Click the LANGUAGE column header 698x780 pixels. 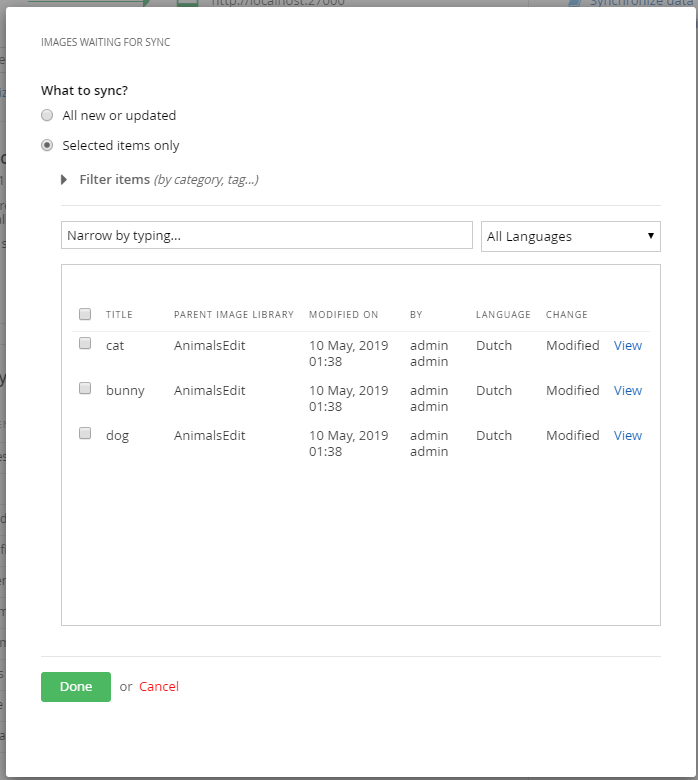click(503, 314)
